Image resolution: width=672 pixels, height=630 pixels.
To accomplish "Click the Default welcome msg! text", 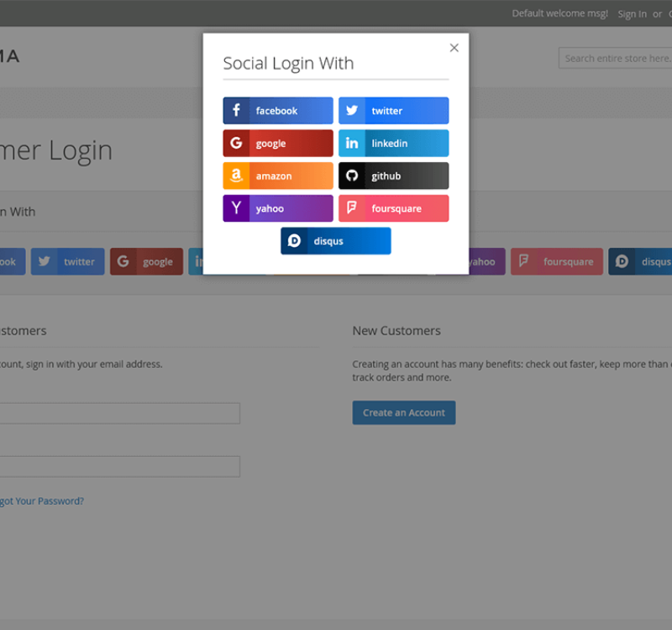I will click(x=559, y=13).
